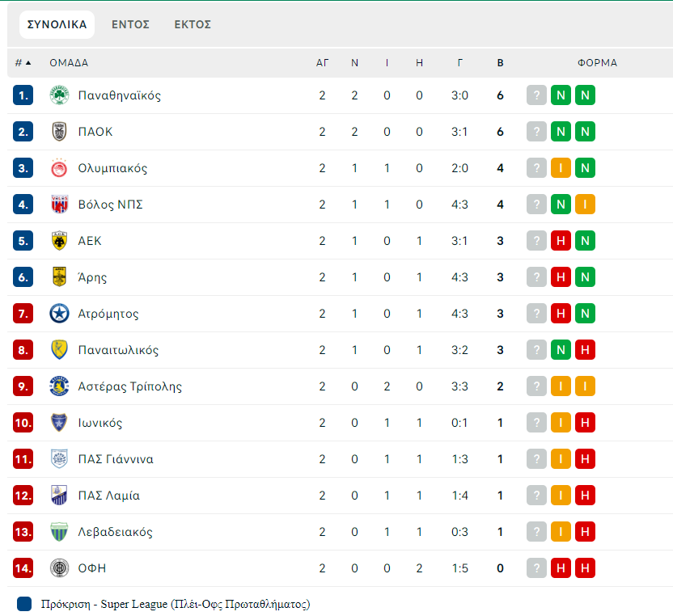The image size is (673, 616).
Task: Switch to the ΕΝΤΟΣ tab
Action: (130, 24)
